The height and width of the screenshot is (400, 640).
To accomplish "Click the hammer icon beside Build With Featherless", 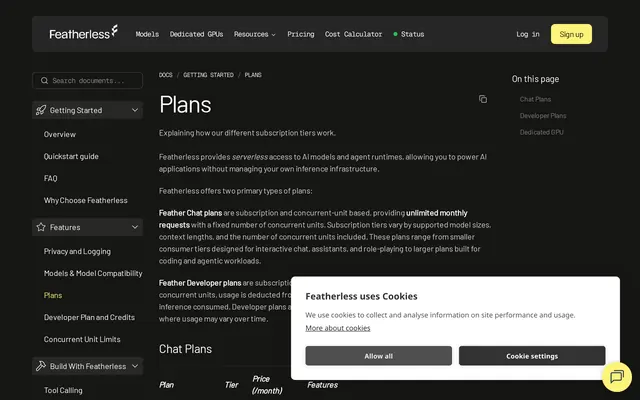I will 41,366.
